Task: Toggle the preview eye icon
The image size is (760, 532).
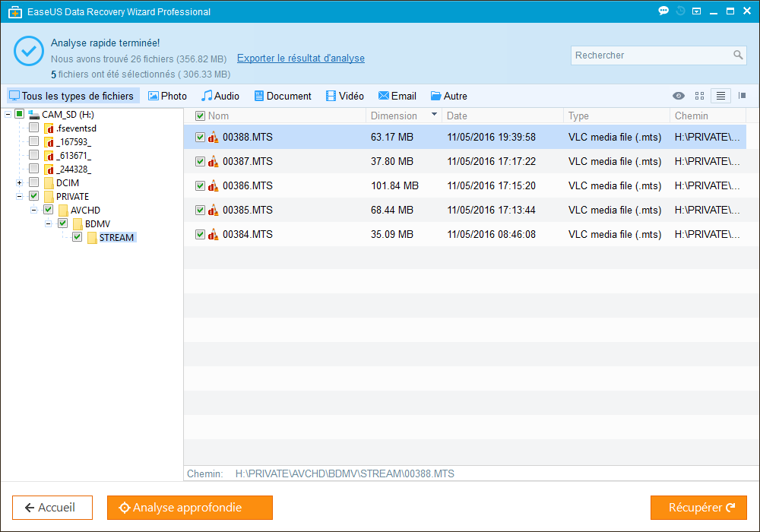Action: point(679,96)
